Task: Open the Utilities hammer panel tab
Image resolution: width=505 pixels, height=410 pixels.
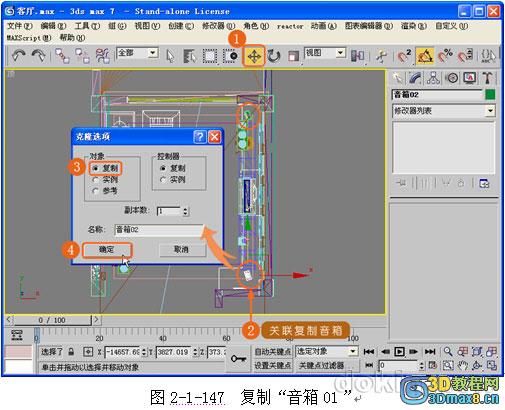Action: pos(487,78)
